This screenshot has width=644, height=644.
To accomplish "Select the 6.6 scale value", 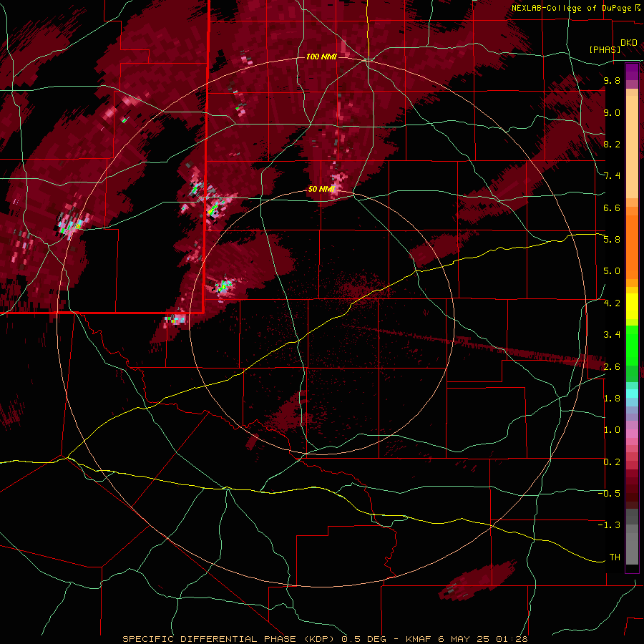I will coord(612,208).
